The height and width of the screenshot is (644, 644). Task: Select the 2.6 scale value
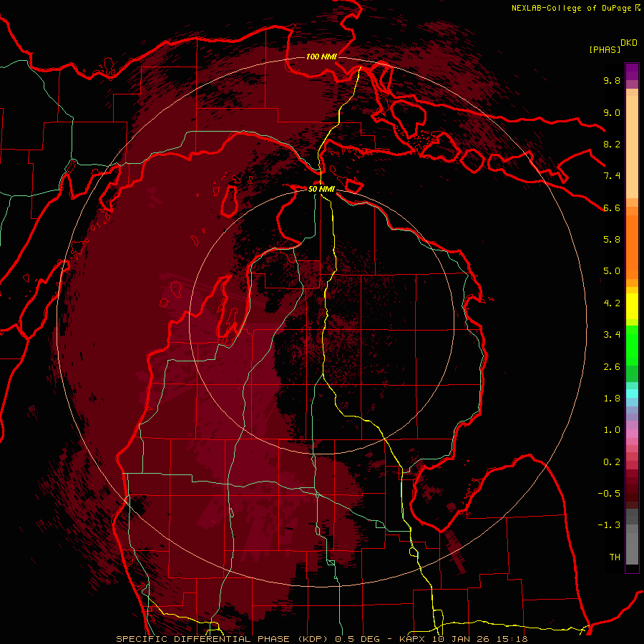[612, 367]
